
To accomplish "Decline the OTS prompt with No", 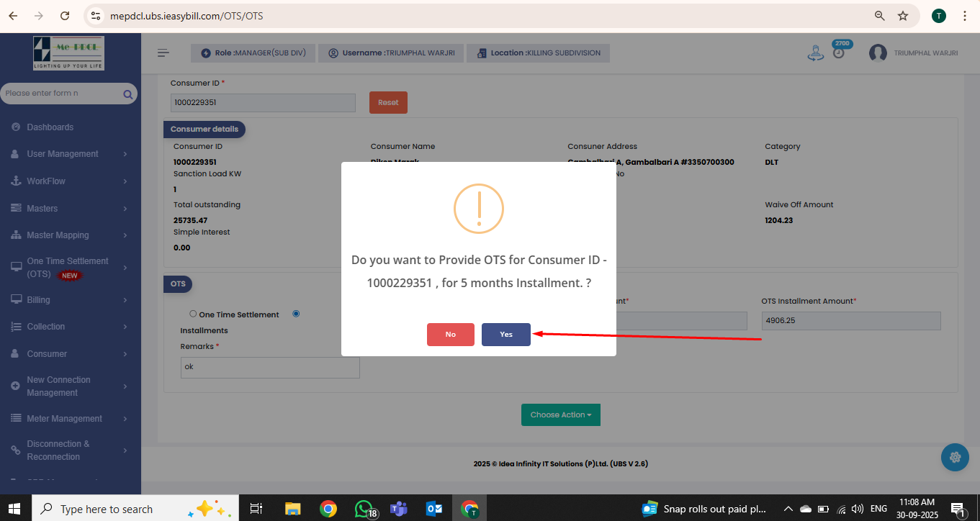I will pos(451,335).
